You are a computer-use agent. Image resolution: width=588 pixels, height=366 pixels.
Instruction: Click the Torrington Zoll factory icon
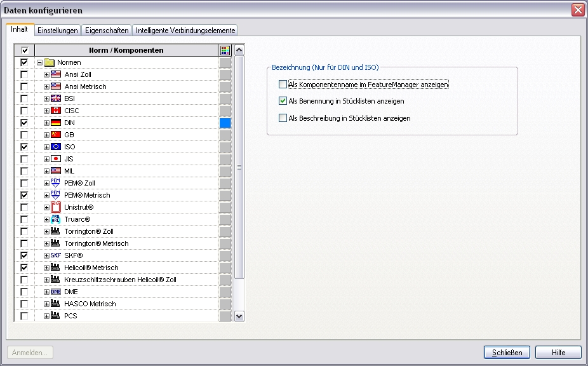click(x=55, y=231)
